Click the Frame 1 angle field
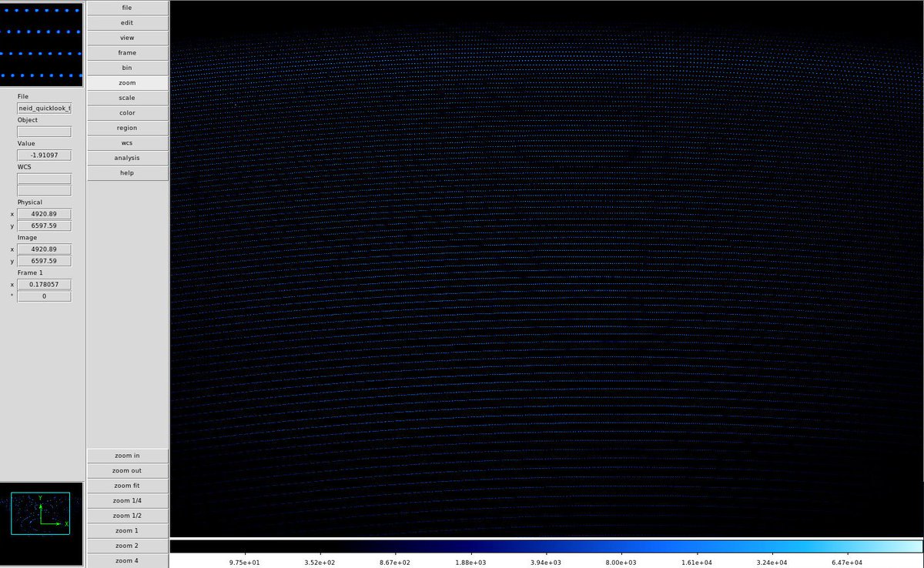This screenshot has width=924, height=568. 44,297
